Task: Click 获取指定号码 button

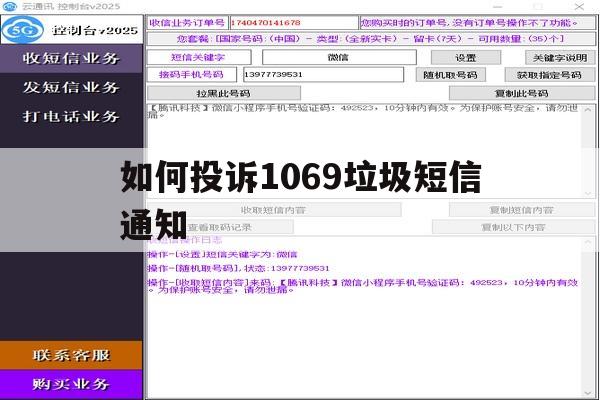Action: (x=550, y=75)
